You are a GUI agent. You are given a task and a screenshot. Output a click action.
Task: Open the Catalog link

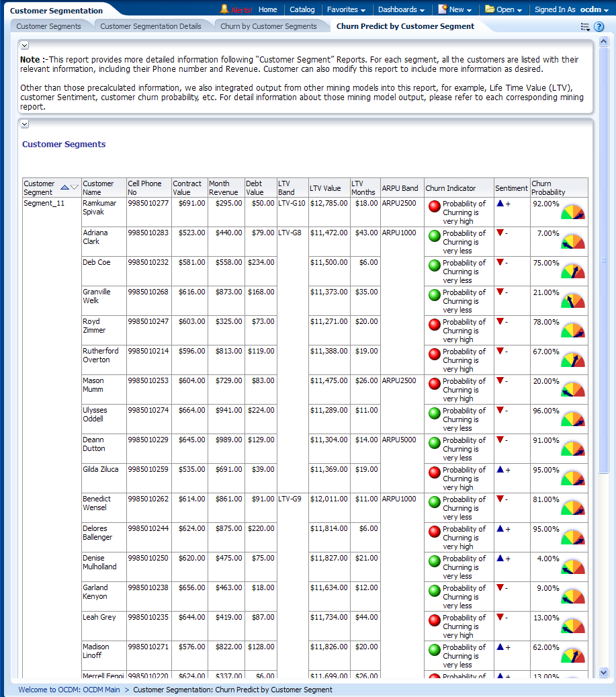pos(302,9)
